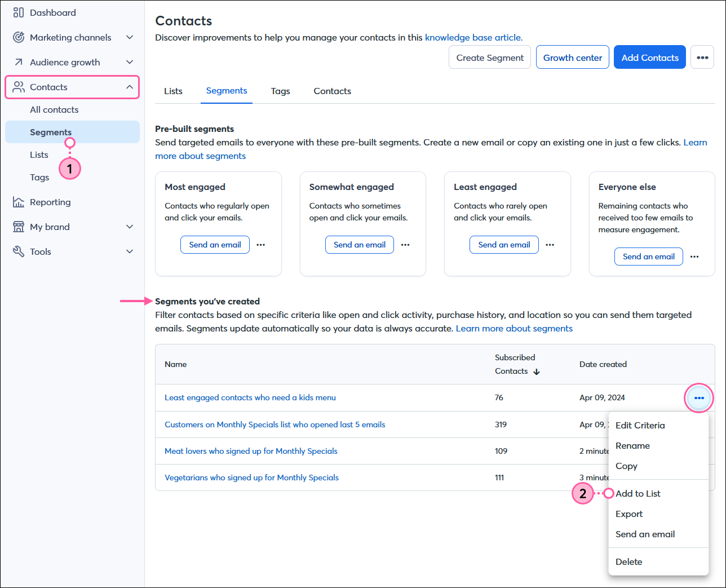Expand the Tools chevron
Screen dimensions: 726x588
[x=130, y=251]
